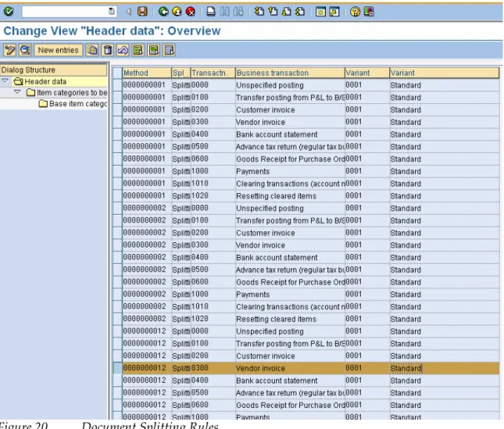
Task: Click the Find binoculars icon
Action: click(225, 12)
